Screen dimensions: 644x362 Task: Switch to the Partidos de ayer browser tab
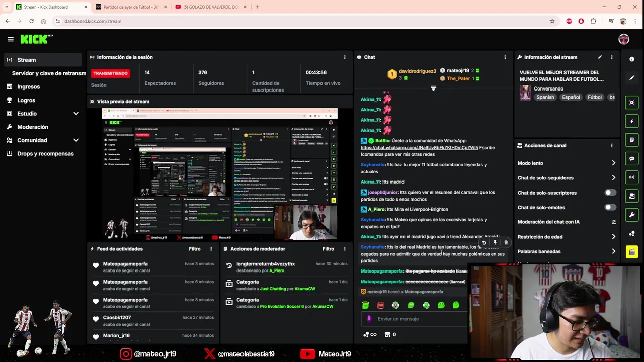(131, 7)
